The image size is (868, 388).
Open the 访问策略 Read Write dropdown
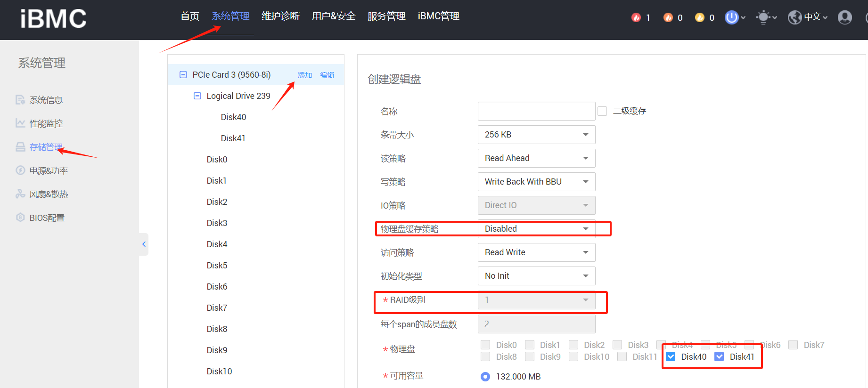click(537, 252)
